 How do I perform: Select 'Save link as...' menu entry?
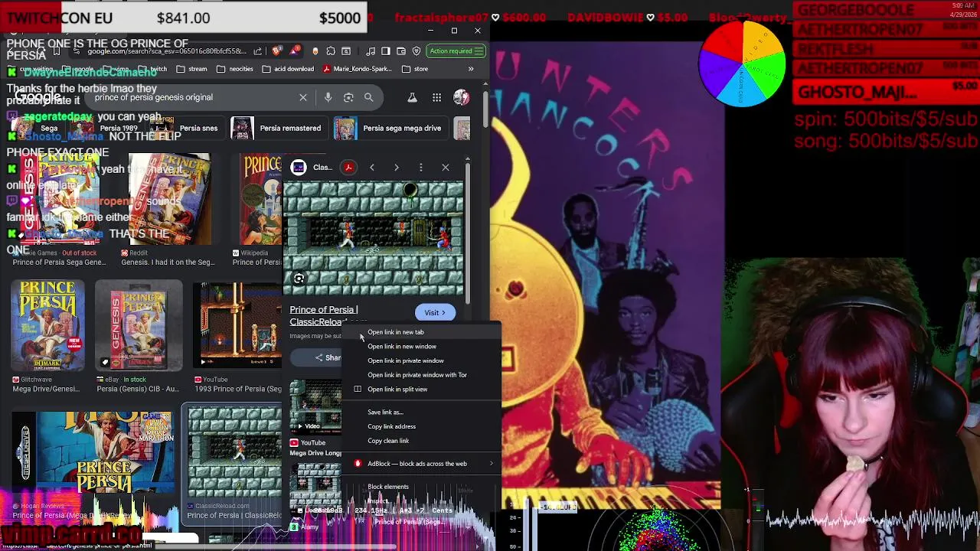[422, 412]
